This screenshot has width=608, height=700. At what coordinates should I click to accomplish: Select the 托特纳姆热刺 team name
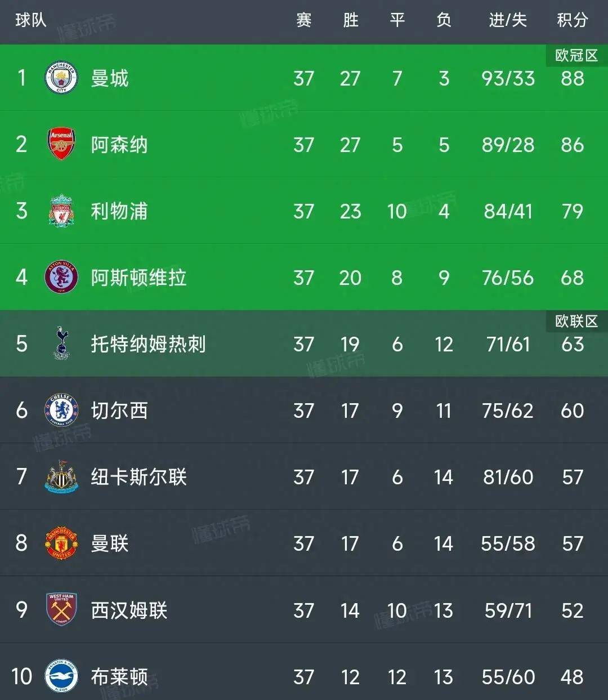(148, 344)
